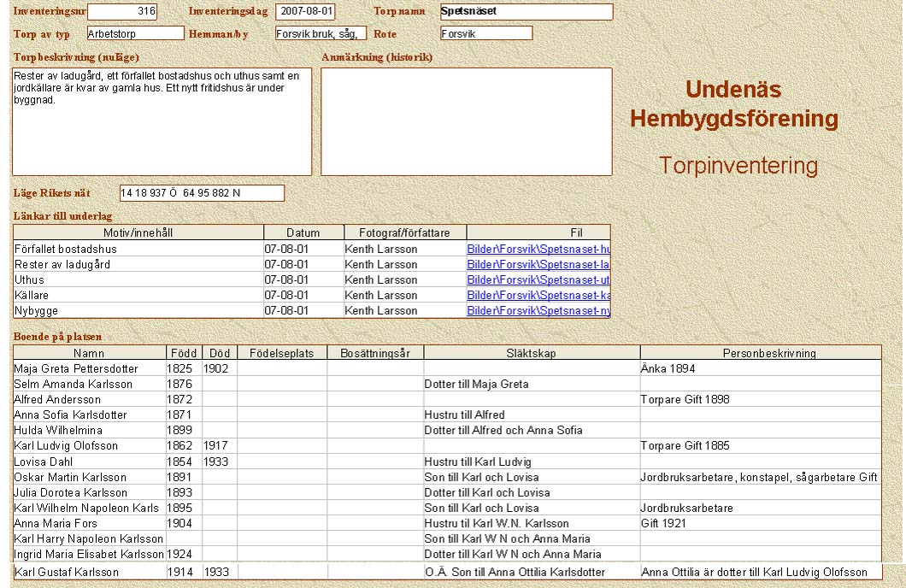Open the Rester av ladugård file link

pos(538,265)
